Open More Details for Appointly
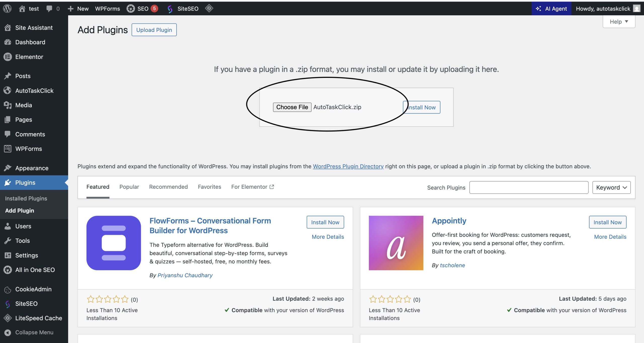This screenshot has height=343, width=644. click(x=610, y=237)
